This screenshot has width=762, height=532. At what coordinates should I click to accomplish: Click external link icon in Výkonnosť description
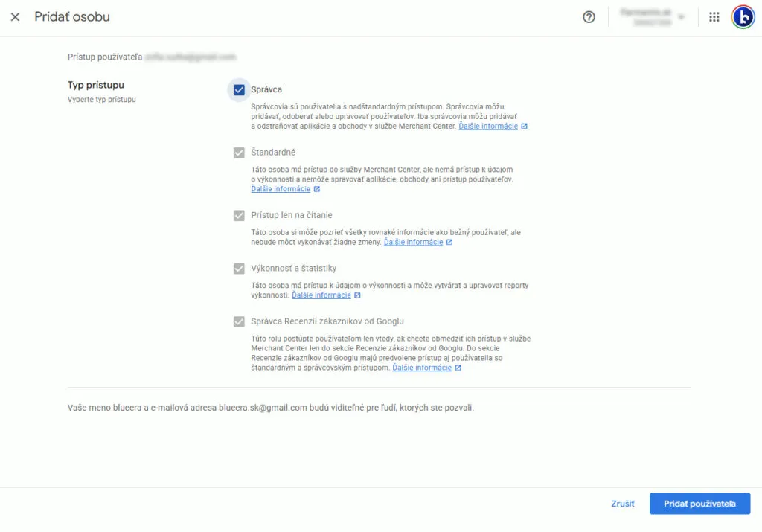coord(357,295)
